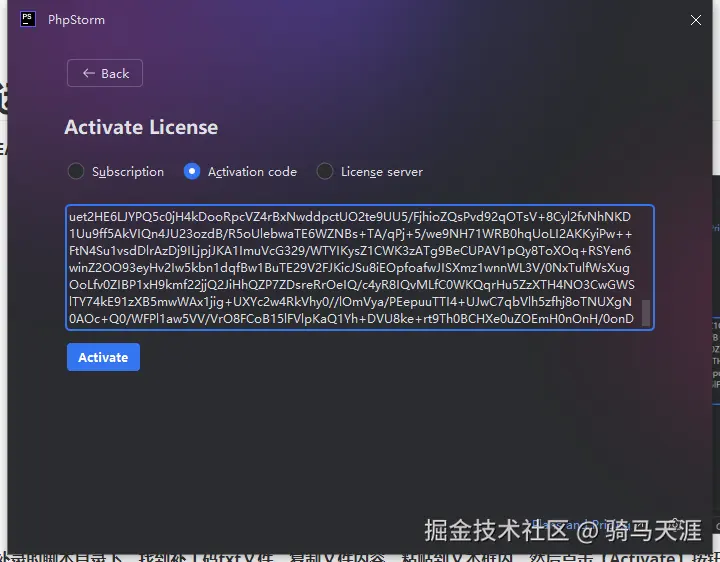Viewport: 720px width, 562px height.
Task: Click the PhpStorm logo icon
Action: pyautogui.click(x=28, y=19)
